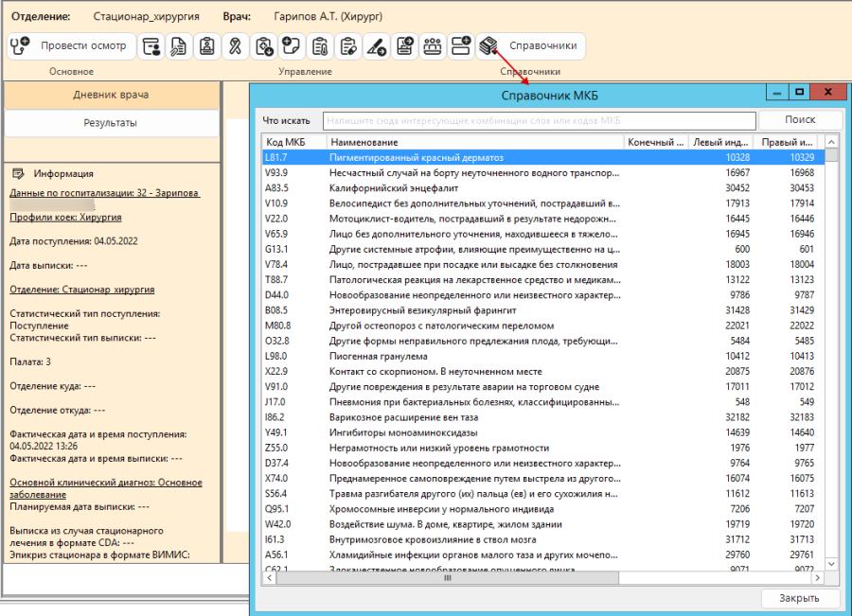Viewport: 852px width, 616px height.
Task: Select row V22.0 Мотоциклист-водитель
Action: pos(543,219)
